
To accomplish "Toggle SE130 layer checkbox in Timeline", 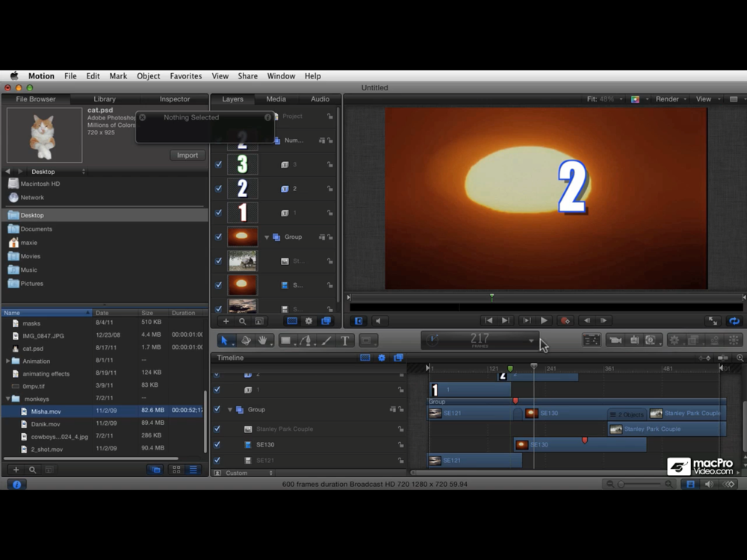I will pos(217,445).
